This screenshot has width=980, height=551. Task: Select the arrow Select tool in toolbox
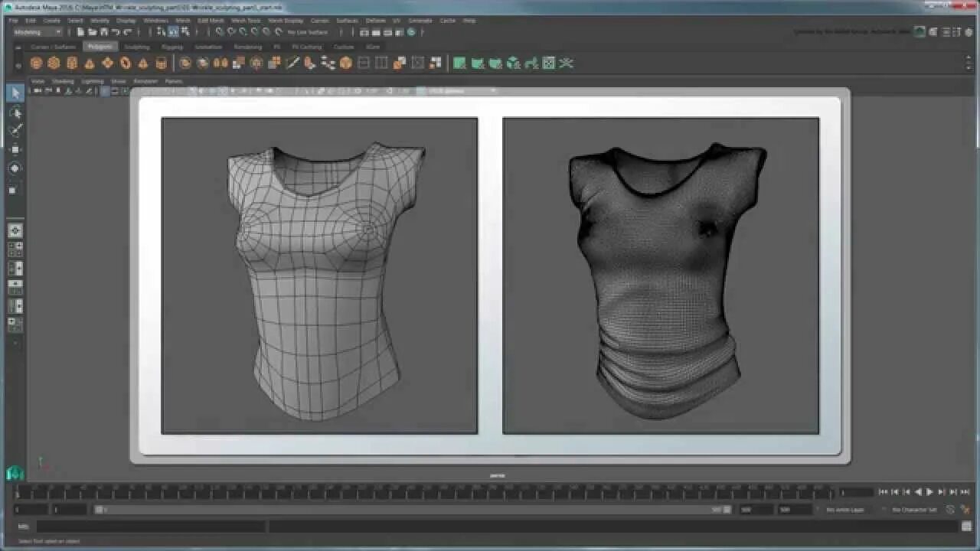15,93
